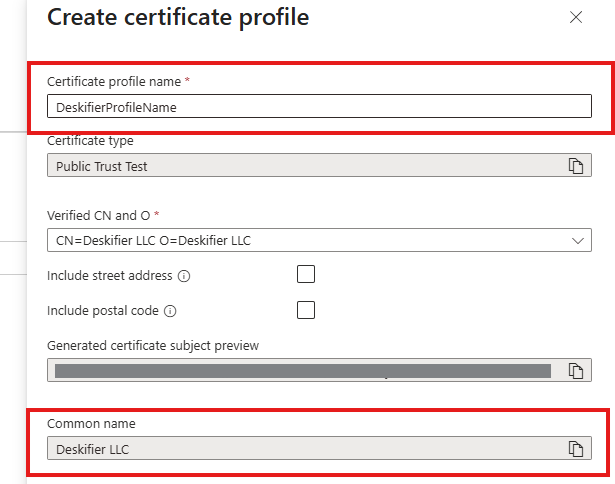Screen dimensions: 615x484
Task: Close the Create certificate profile panel
Action: [576, 17]
